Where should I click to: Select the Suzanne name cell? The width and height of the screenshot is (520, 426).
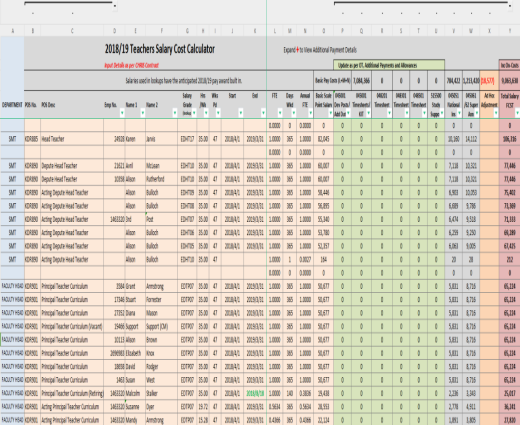tap(135, 407)
